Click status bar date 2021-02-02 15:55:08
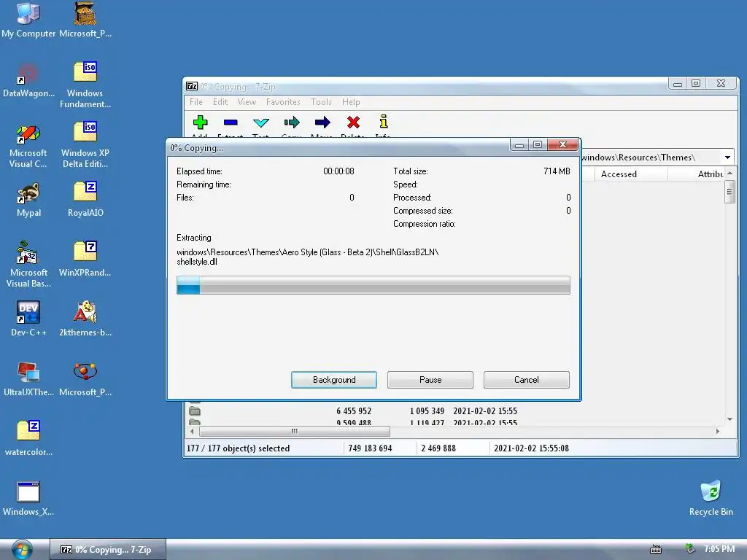The width and height of the screenshot is (747, 560). coord(531,448)
